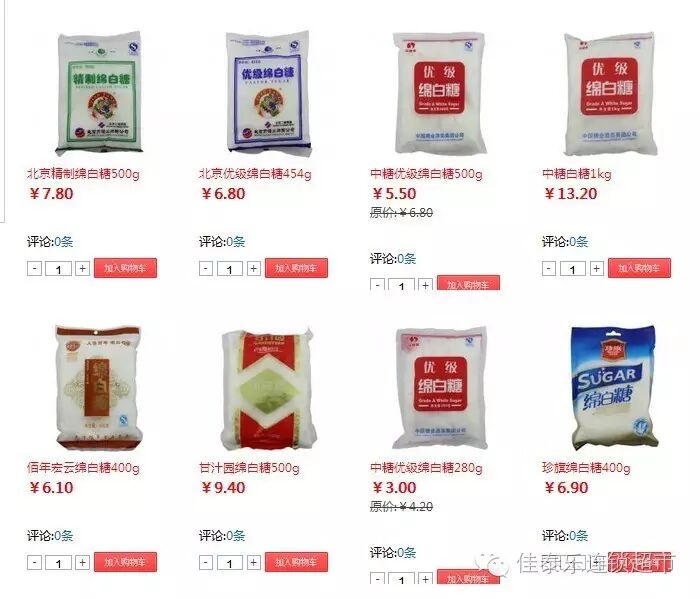This screenshot has width=700, height=599.
Task: Open the 珍旗绵白糖400g SUGAR package image
Action: (612, 387)
